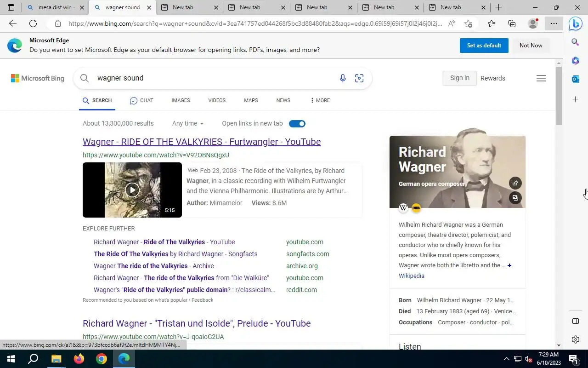Close the wagner sound tab

[149, 7]
